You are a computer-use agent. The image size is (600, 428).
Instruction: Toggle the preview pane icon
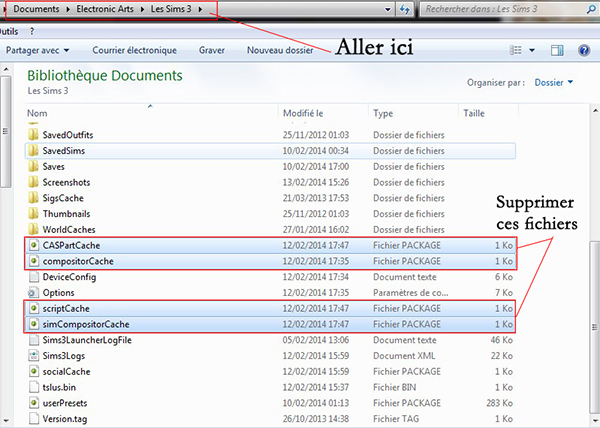point(557,49)
